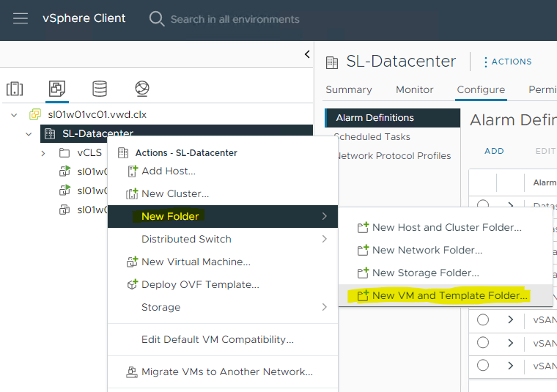Collapse the SL-Datacenter tree node
The image size is (557, 392).
(29, 134)
